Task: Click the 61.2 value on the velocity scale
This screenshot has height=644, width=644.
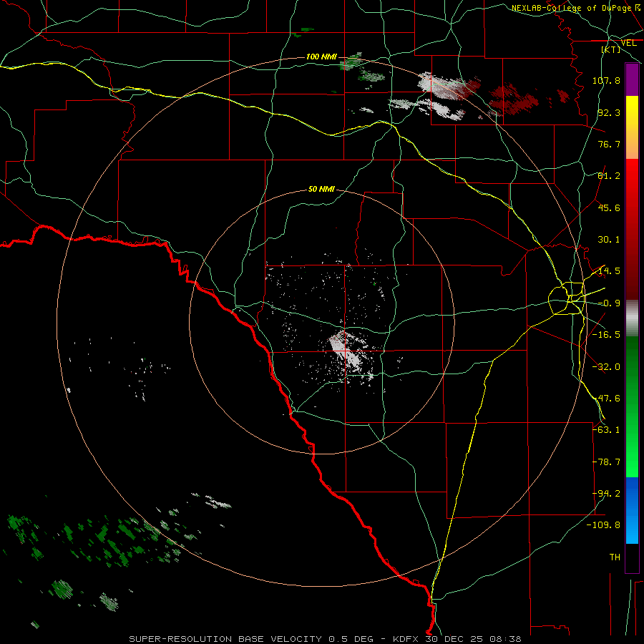Action: point(609,176)
